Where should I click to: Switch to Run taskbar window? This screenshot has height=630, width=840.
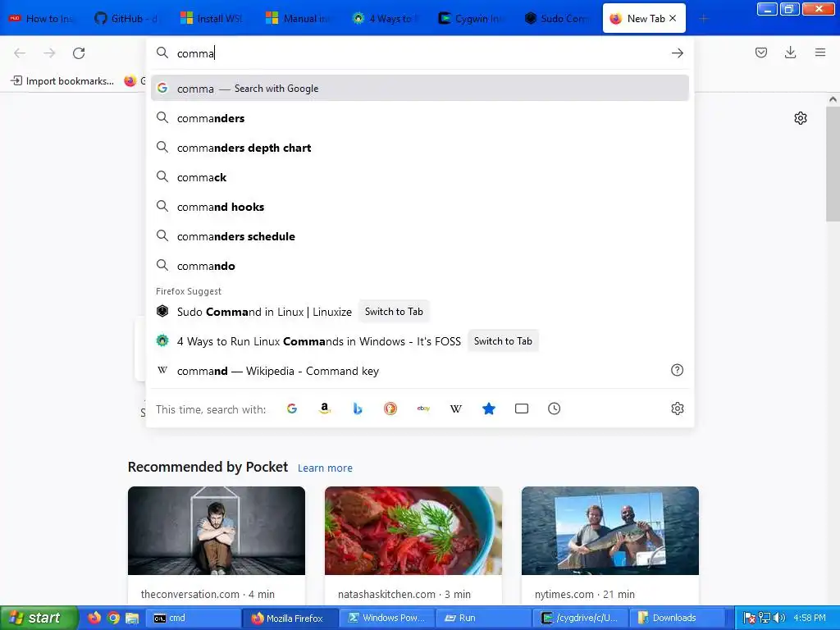click(484, 618)
